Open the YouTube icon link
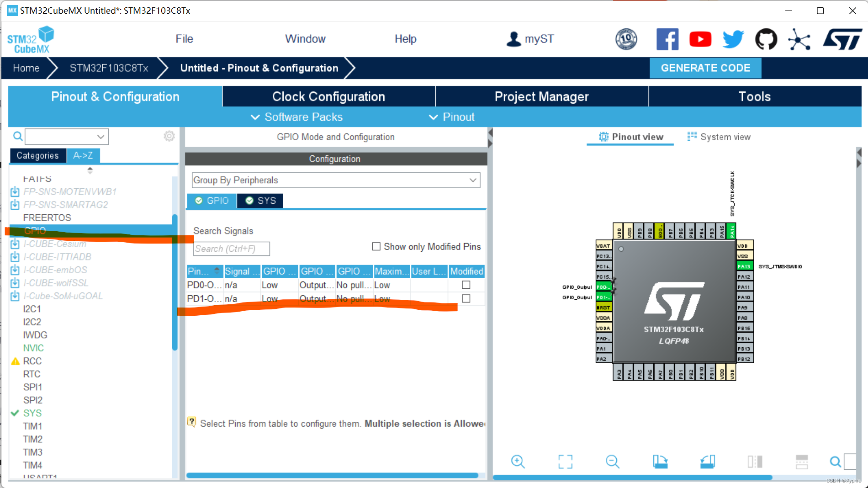The width and height of the screenshot is (868, 488). (x=700, y=39)
